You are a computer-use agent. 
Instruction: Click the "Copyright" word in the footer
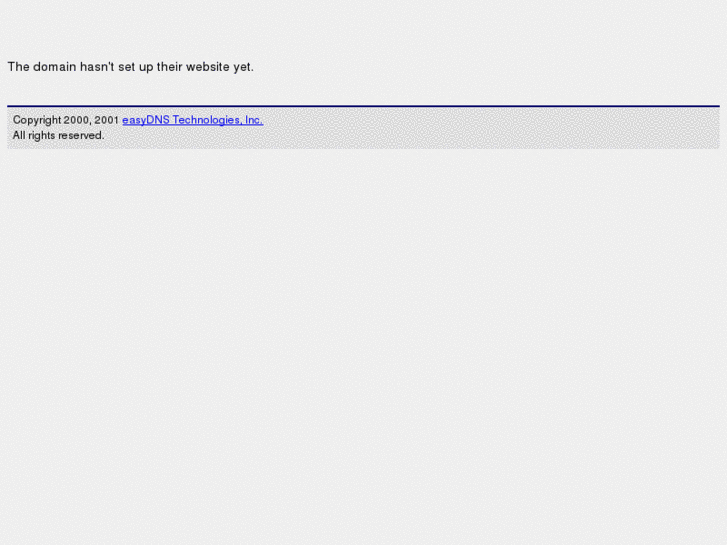point(37,120)
